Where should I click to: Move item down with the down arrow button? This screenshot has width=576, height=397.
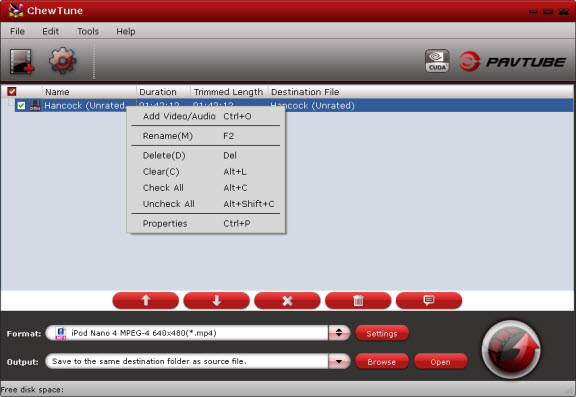coord(216,301)
